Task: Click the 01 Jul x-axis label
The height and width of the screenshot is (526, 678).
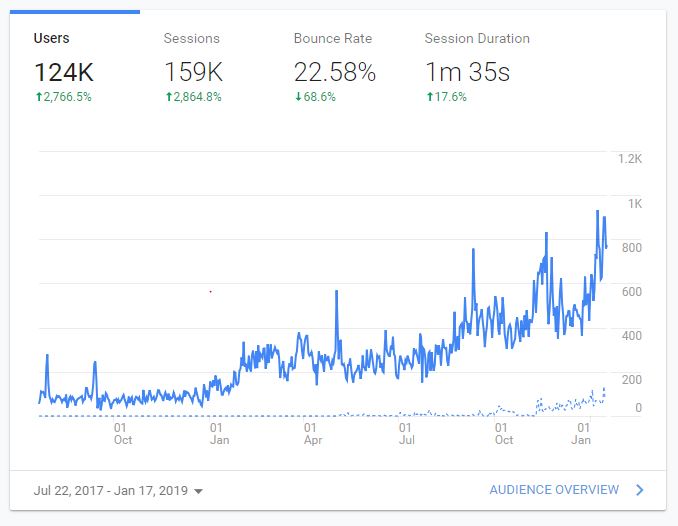Action: coord(406,433)
